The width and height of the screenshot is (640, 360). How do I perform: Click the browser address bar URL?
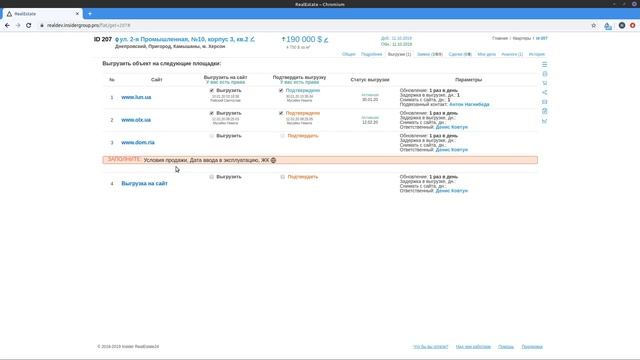88,25
